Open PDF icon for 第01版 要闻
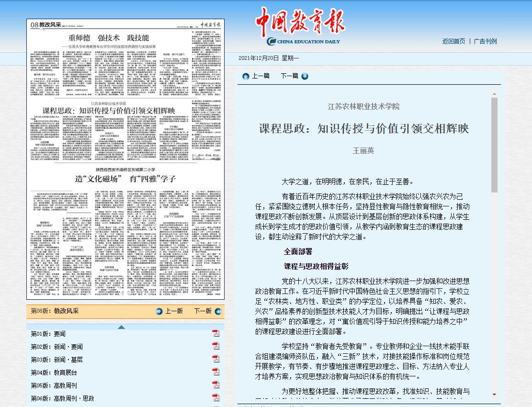This screenshot has height=407, width=532. [x=216, y=334]
